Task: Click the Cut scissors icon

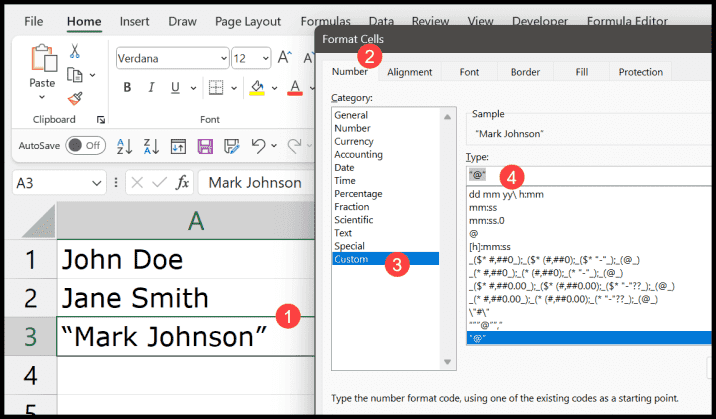Action: point(75,52)
